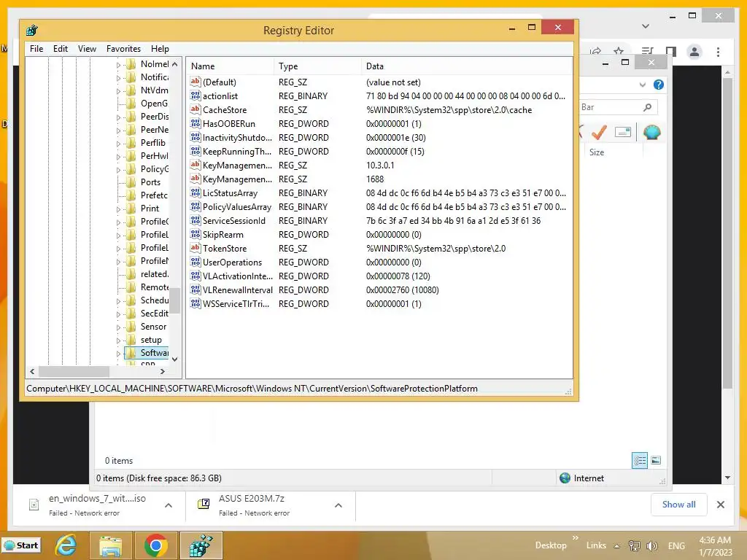
Task: Click Show all downloads
Action: click(x=678, y=505)
